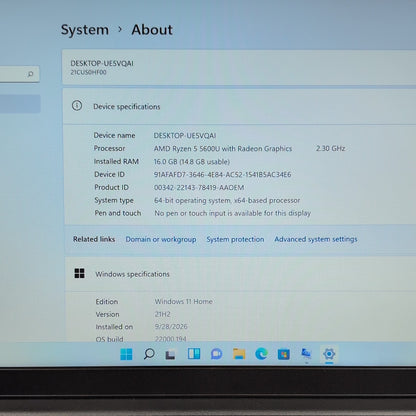Select the AMD Ryzen 5 5600U processor text
This screenshot has width=416, height=416.
point(223,149)
